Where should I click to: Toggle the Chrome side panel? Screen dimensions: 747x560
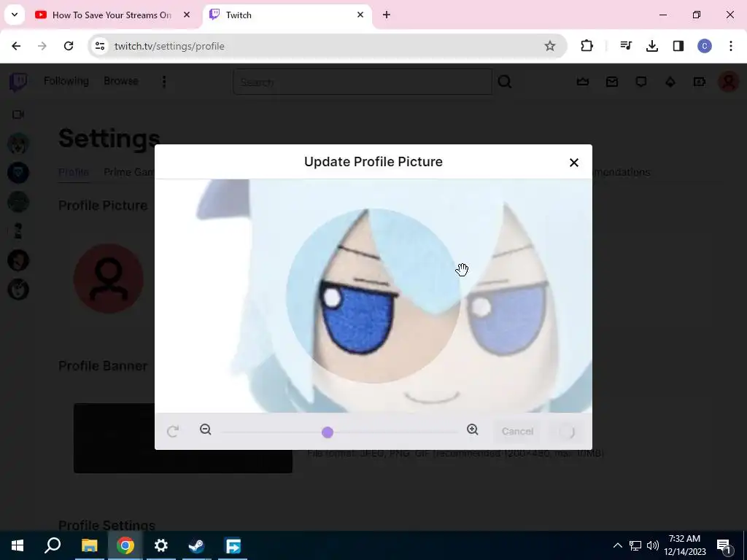678,46
